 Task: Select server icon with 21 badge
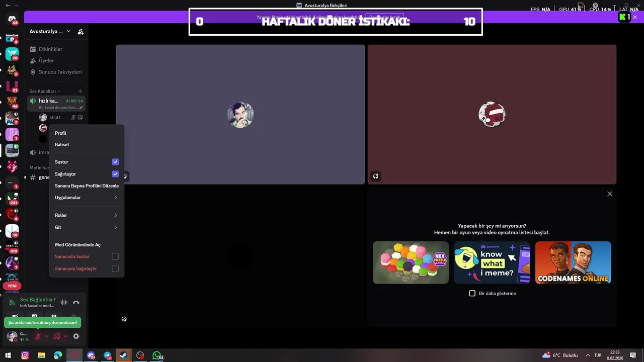tap(12, 86)
